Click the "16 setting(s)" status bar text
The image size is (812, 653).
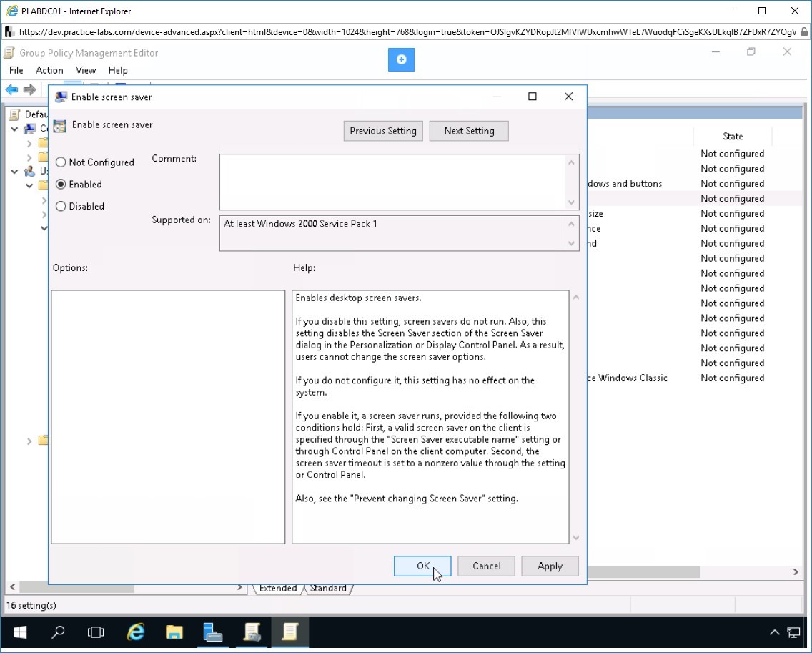click(31, 605)
